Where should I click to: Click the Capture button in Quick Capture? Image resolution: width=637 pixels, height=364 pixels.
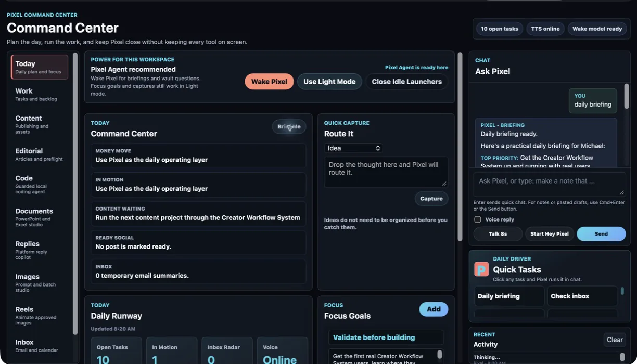tap(431, 199)
